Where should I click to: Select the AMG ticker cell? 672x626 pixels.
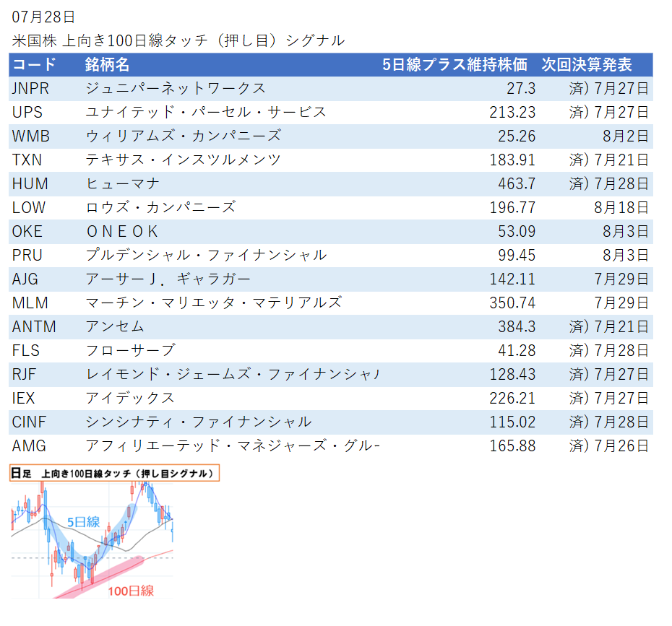29,446
